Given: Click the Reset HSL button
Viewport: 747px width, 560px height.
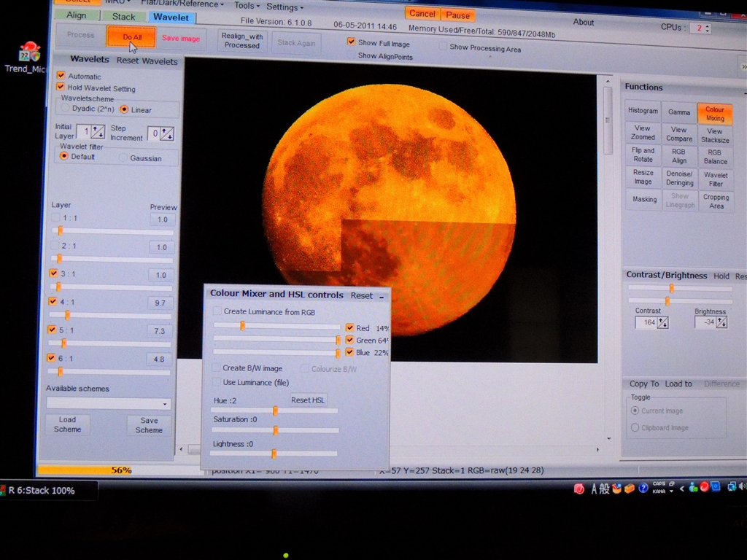Looking at the screenshot, I should pyautogui.click(x=308, y=400).
